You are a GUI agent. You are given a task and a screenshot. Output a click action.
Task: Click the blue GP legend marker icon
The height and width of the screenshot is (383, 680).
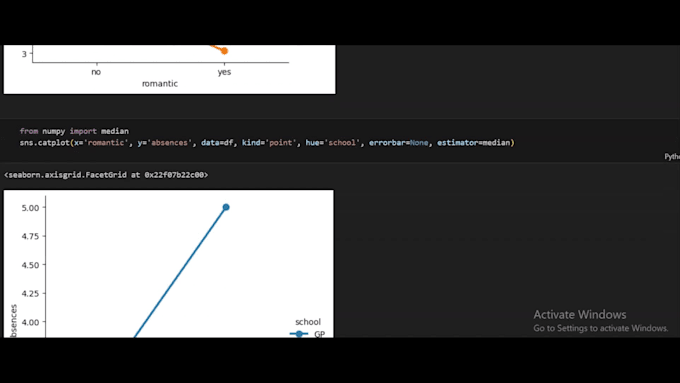299,334
